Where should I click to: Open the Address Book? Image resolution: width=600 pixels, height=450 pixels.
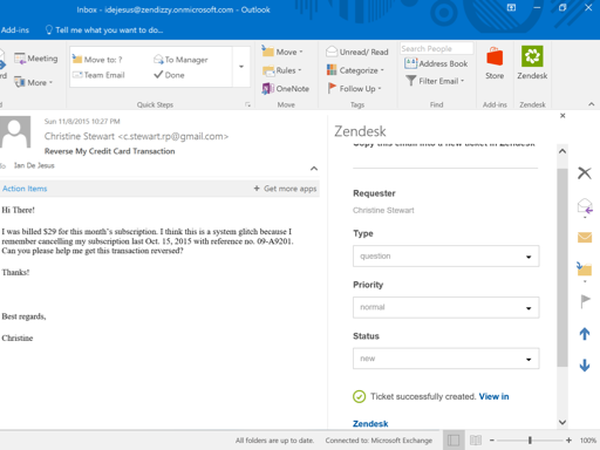click(x=436, y=64)
